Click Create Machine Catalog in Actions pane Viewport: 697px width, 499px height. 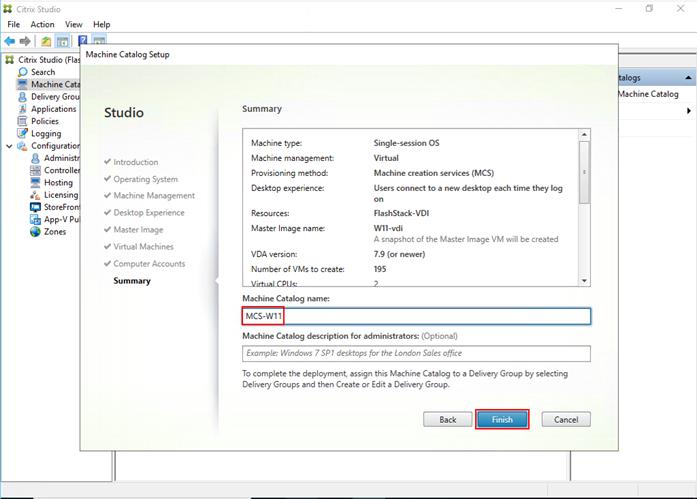coord(649,94)
